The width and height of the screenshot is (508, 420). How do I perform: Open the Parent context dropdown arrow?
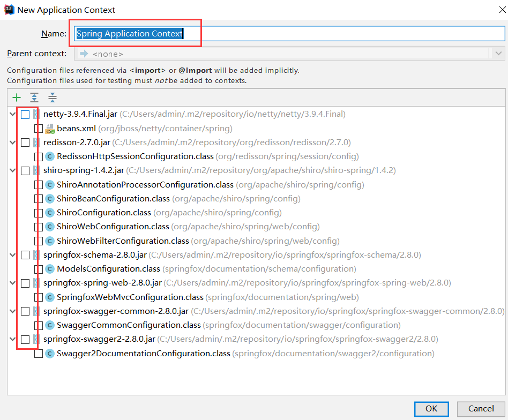pos(498,54)
